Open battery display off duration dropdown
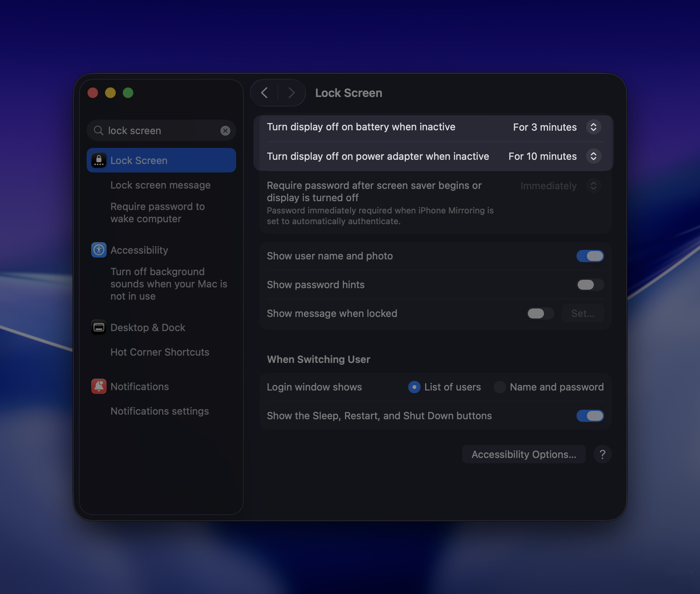This screenshot has width=700, height=594. point(593,127)
